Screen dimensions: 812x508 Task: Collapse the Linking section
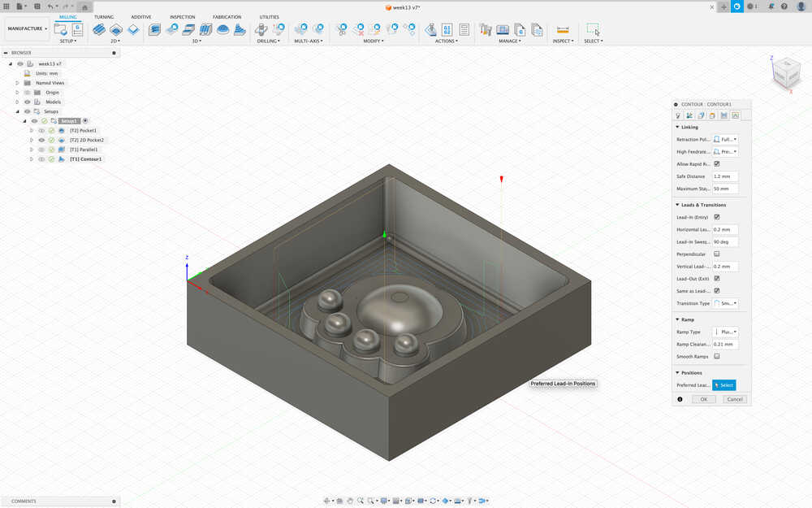pyautogui.click(x=677, y=127)
